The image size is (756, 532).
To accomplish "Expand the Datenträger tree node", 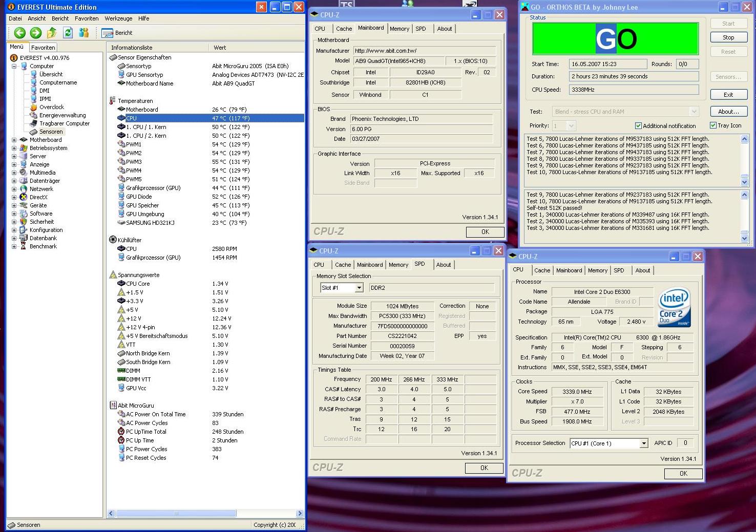I will pyautogui.click(x=14, y=181).
